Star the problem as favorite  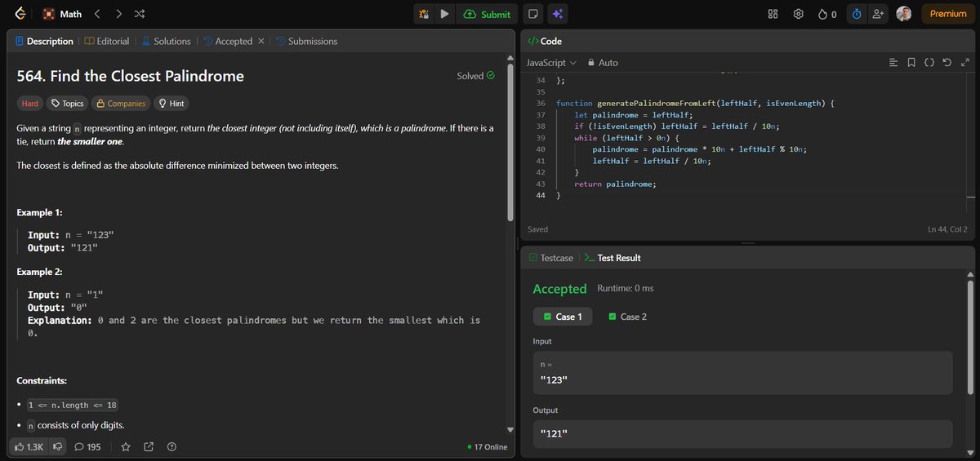tap(126, 447)
